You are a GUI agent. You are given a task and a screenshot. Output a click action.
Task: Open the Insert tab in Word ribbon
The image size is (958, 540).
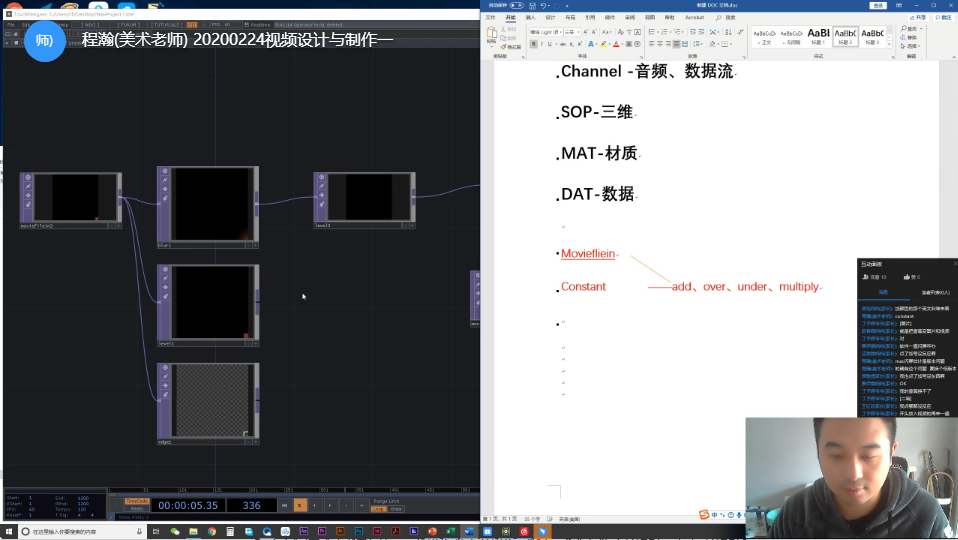pos(531,17)
